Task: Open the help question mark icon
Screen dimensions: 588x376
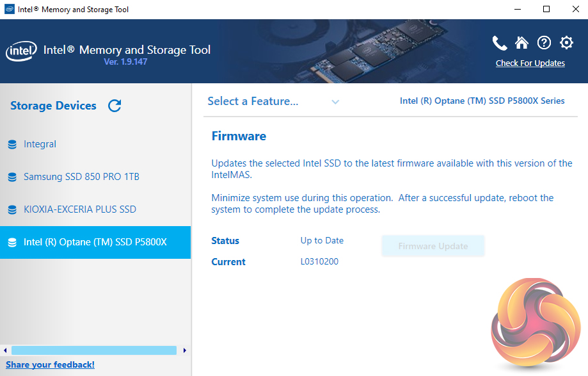Action: point(544,43)
